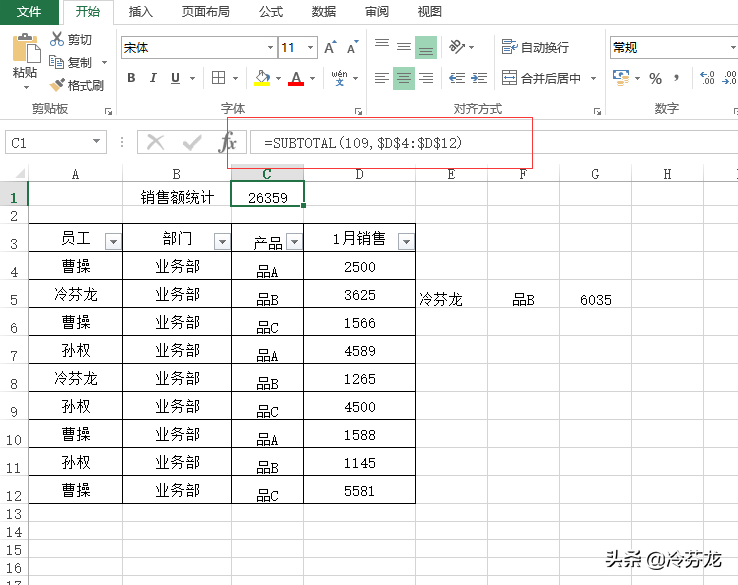Open the 字体 dialog launcher

[x=358, y=112]
